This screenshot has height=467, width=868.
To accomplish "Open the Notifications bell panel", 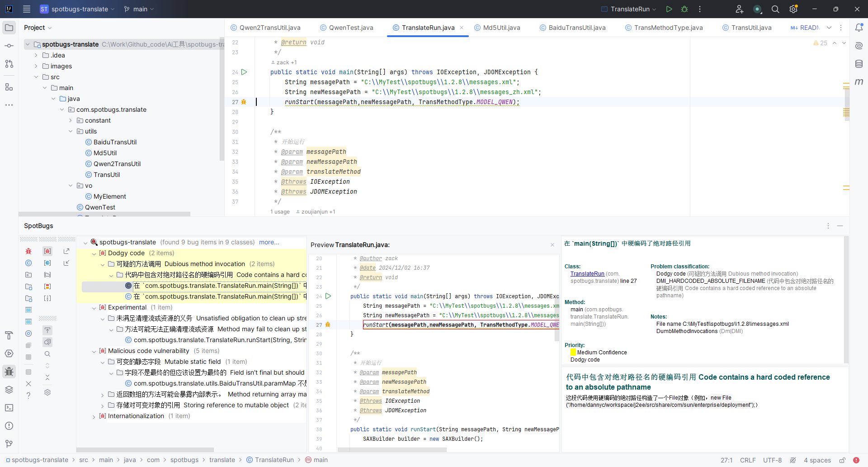I will (x=859, y=28).
